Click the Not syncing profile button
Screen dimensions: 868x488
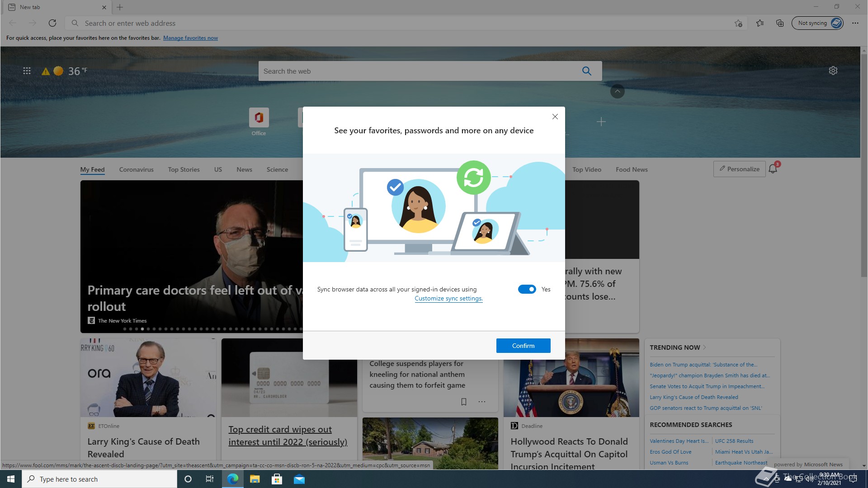(x=817, y=23)
